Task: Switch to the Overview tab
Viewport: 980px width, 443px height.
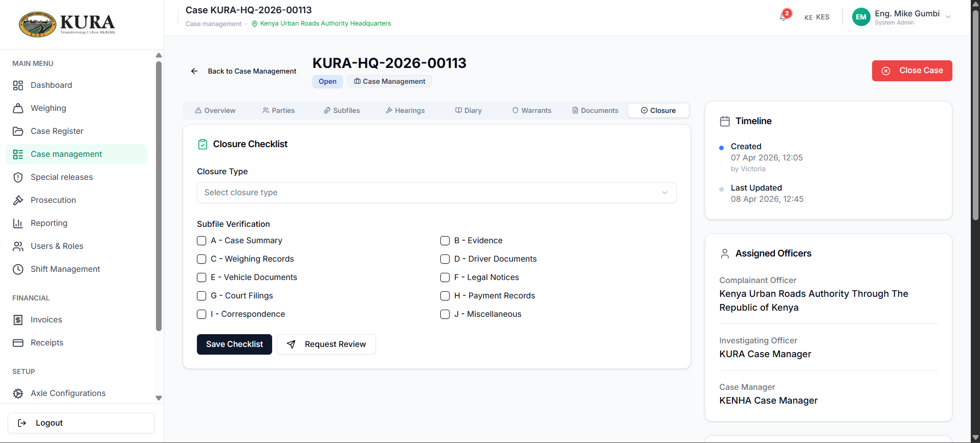Action: 215,110
